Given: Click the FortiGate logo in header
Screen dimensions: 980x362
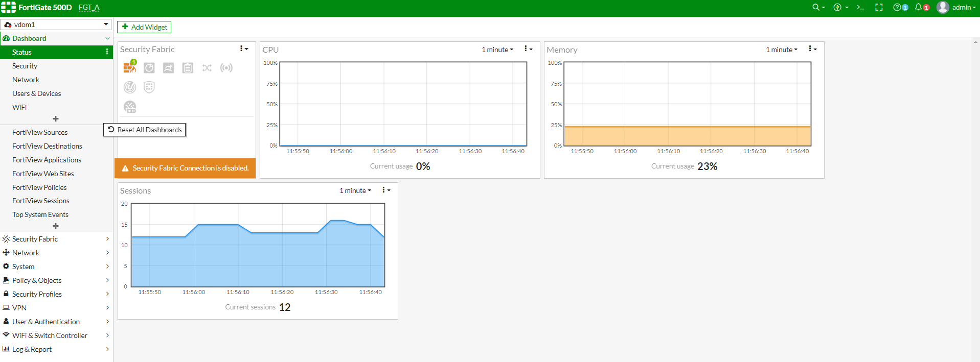Looking at the screenshot, I should pos(8,7).
